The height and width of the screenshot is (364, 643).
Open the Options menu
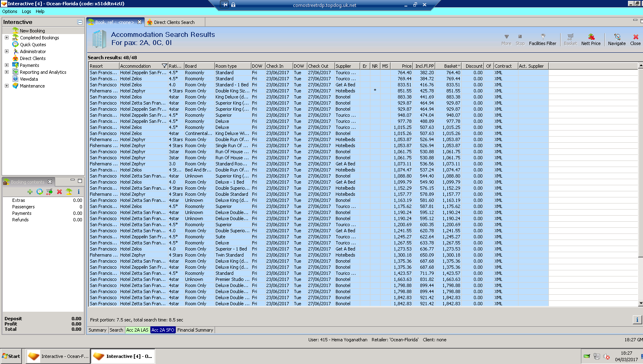(x=10, y=11)
